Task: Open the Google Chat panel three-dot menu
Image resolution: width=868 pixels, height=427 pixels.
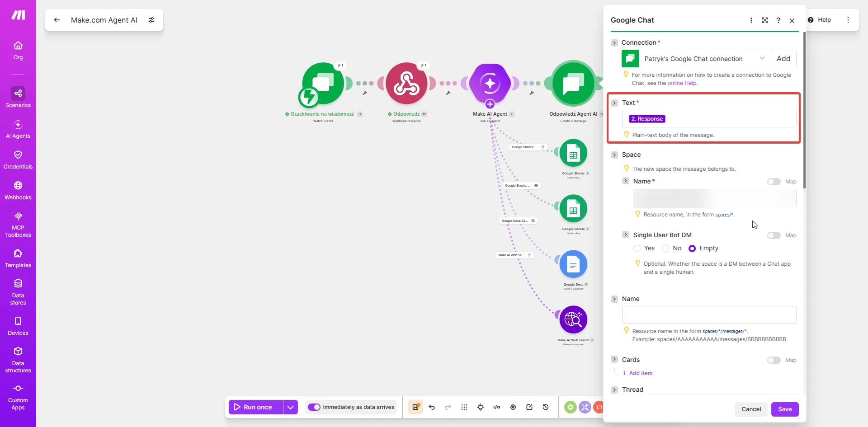Action: (751, 20)
